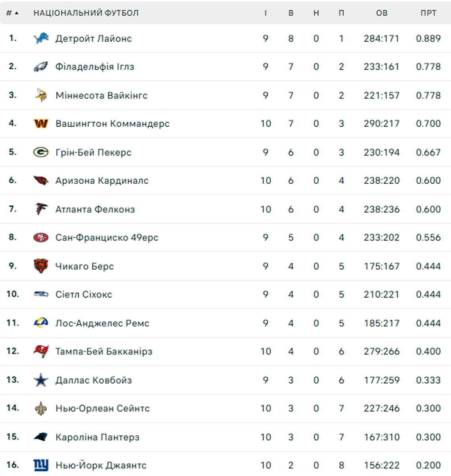
Task: Click the П losses column header
Action: (x=341, y=13)
